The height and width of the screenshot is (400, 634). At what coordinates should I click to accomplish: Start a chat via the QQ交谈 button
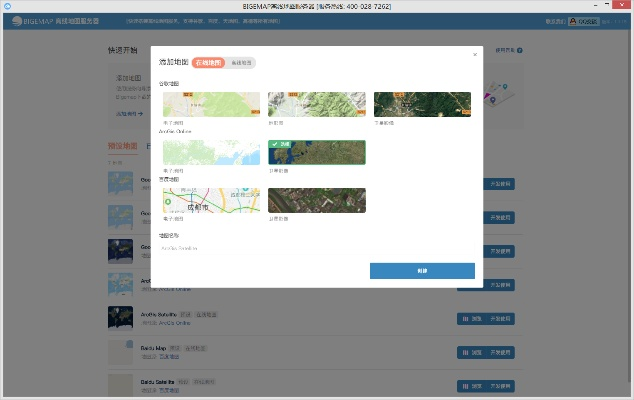pos(583,21)
